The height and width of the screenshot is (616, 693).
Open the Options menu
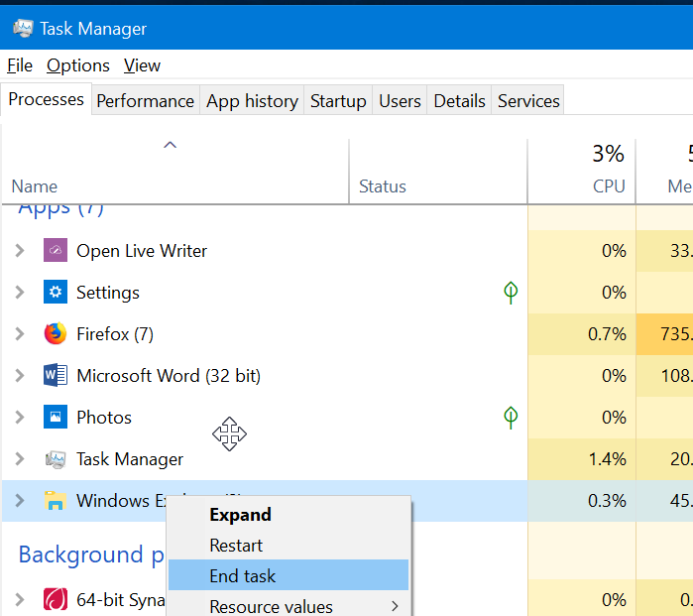point(78,65)
